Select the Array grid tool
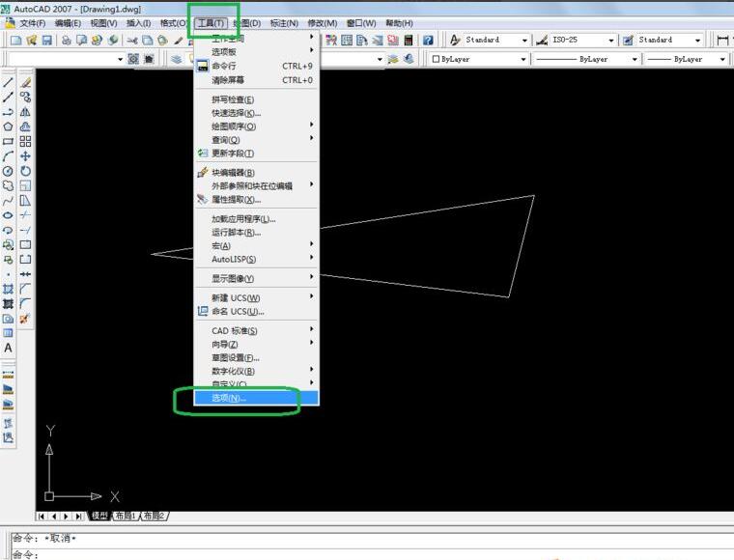 [x=25, y=141]
